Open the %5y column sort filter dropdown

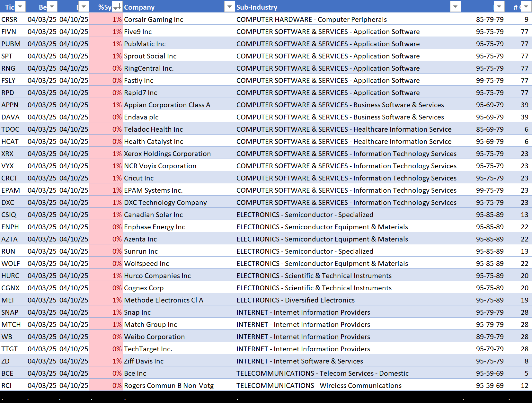click(x=117, y=7)
